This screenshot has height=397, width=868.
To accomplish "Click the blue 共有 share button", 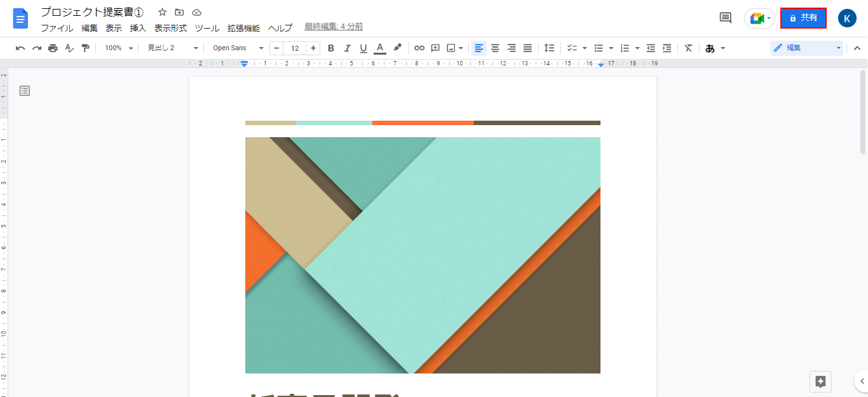I will coord(803,18).
